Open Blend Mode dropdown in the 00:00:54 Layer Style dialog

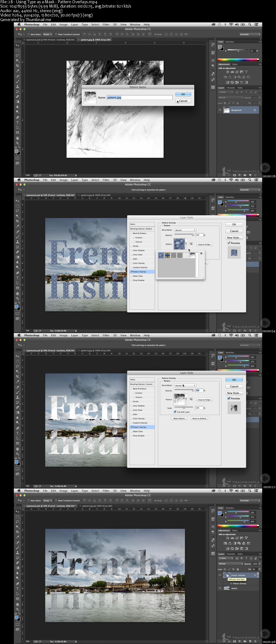point(185,230)
